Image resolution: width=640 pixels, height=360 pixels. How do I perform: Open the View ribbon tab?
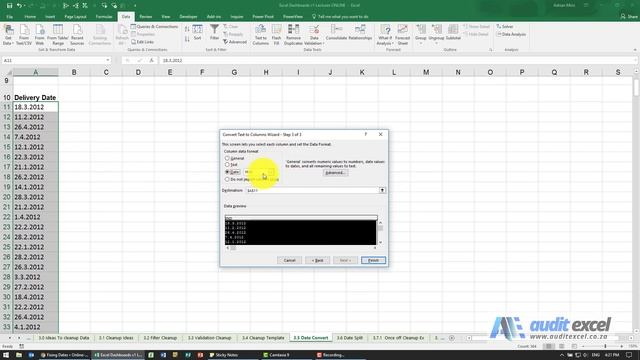(x=165, y=17)
